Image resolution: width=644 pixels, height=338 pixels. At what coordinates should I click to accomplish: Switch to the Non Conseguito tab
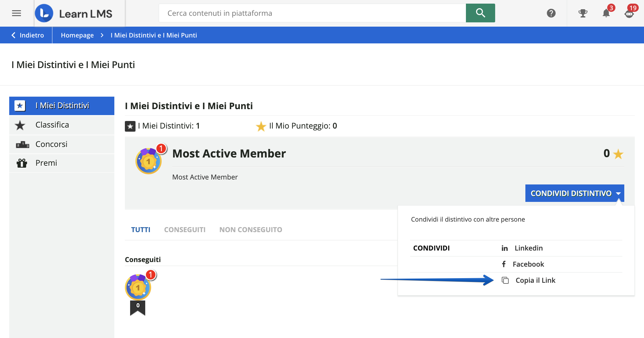coord(250,230)
